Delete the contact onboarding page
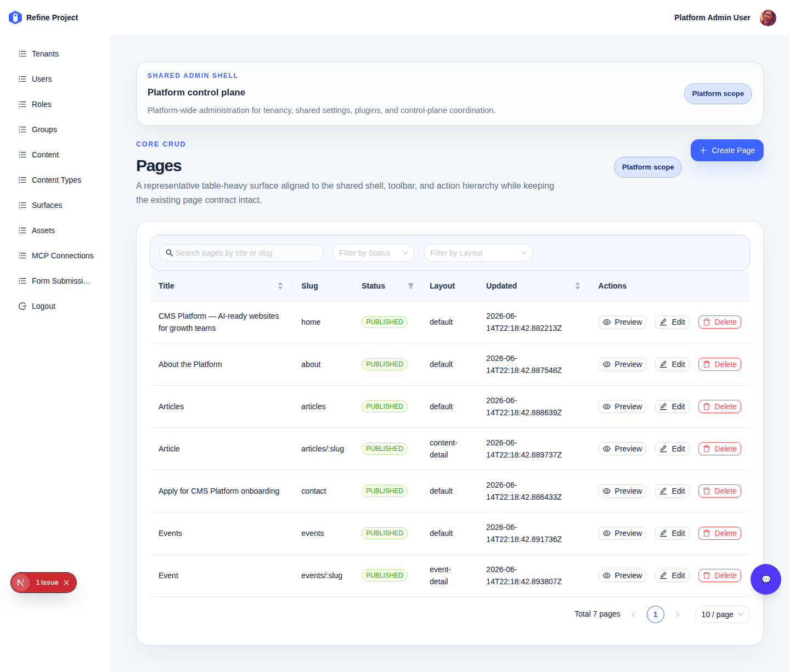 pyautogui.click(x=720, y=491)
